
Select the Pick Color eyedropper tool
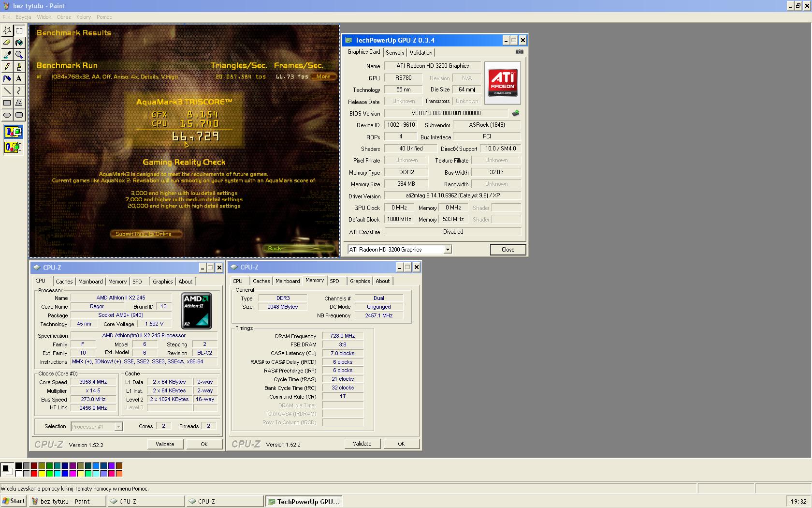click(x=7, y=55)
